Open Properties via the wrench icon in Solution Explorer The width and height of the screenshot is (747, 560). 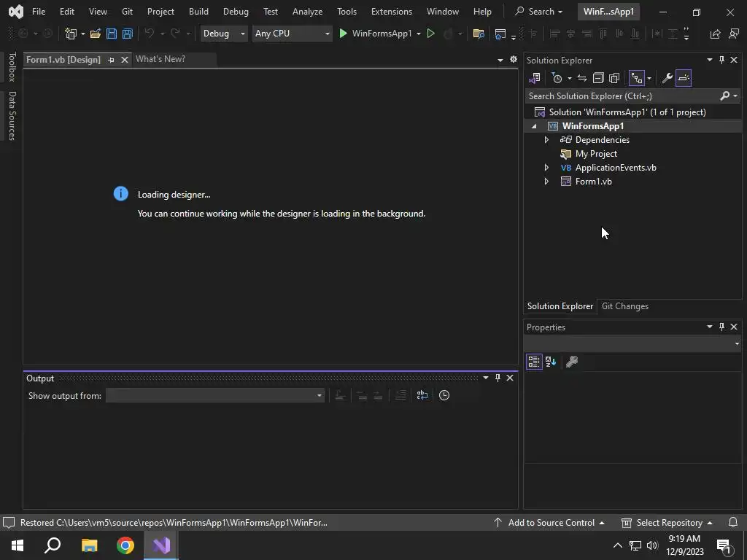667,77
